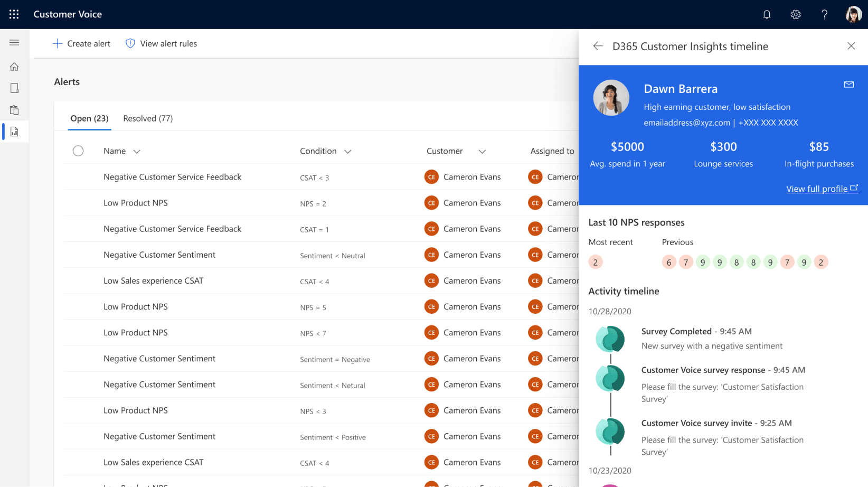Click the Customer Voice survey invite entry title

pos(696,423)
